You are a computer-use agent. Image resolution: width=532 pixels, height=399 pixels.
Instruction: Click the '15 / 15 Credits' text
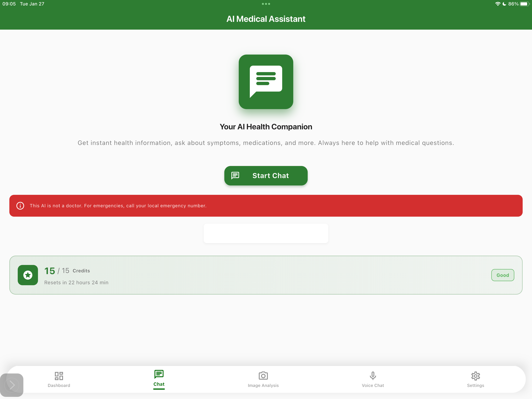pos(67,271)
